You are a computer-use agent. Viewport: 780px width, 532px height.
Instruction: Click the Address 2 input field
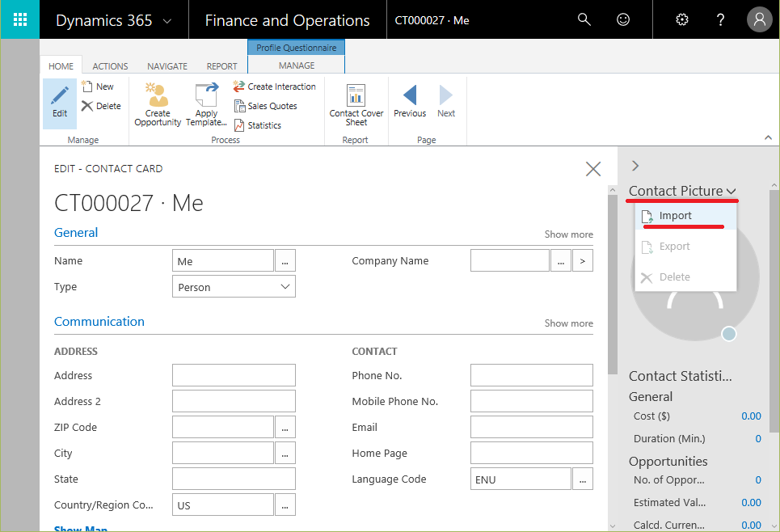(234, 401)
